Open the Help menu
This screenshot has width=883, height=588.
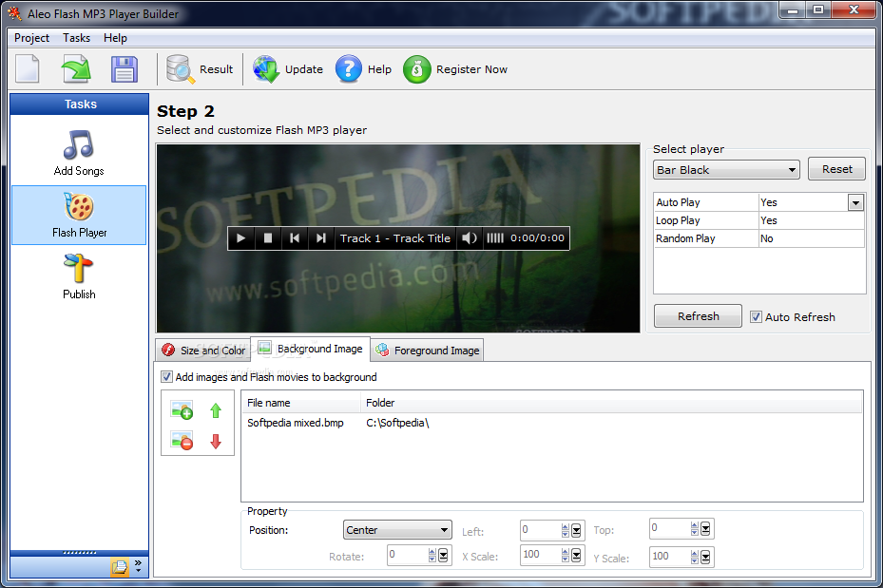point(115,38)
